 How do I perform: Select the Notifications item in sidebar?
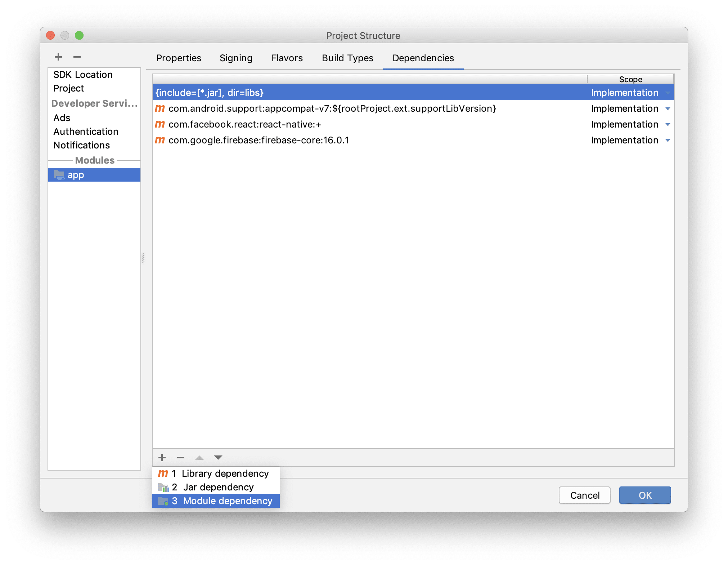pyautogui.click(x=81, y=145)
